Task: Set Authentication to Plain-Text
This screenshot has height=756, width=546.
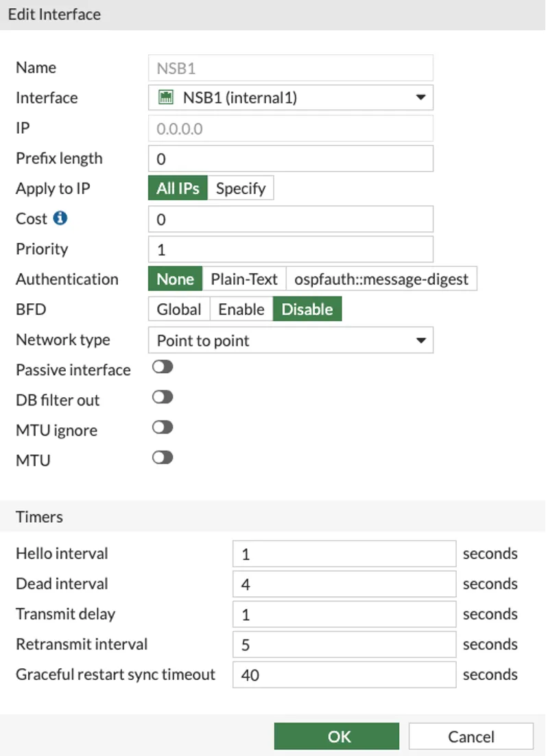Action: click(x=244, y=279)
